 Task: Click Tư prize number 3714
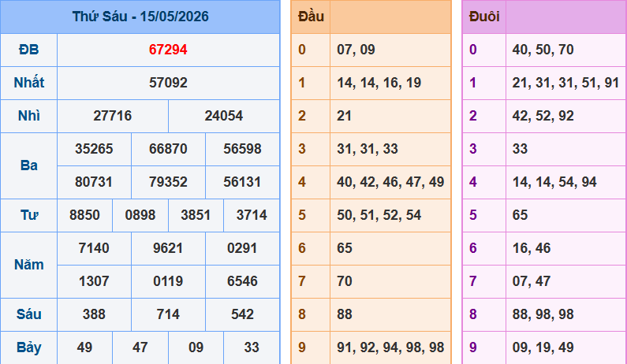click(252, 215)
